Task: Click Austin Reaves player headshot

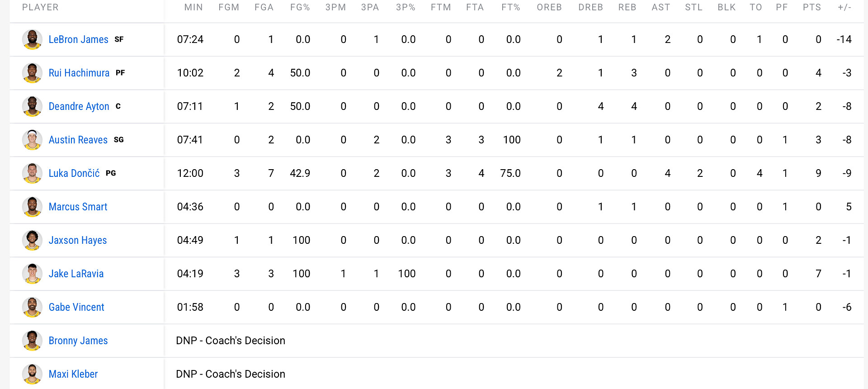Action: (32, 140)
